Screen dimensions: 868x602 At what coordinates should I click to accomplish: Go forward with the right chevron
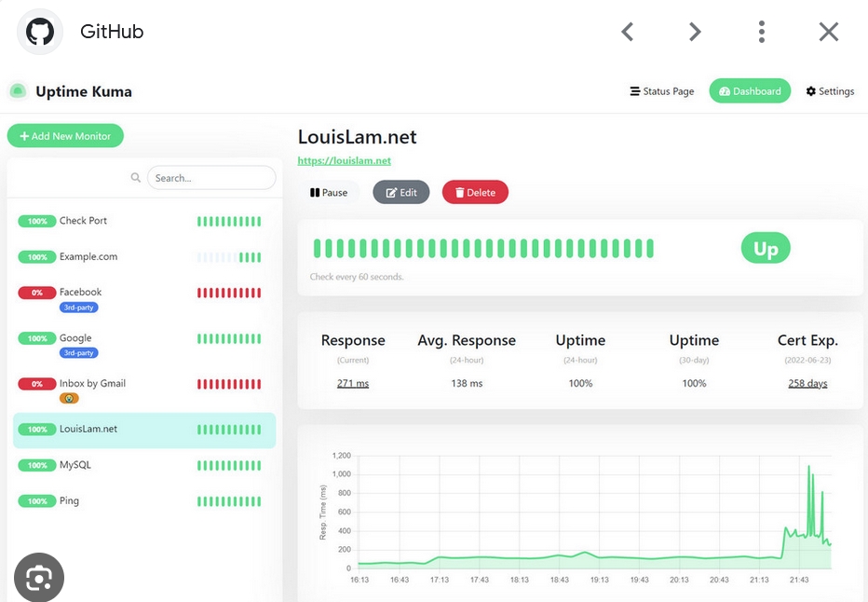(x=695, y=32)
